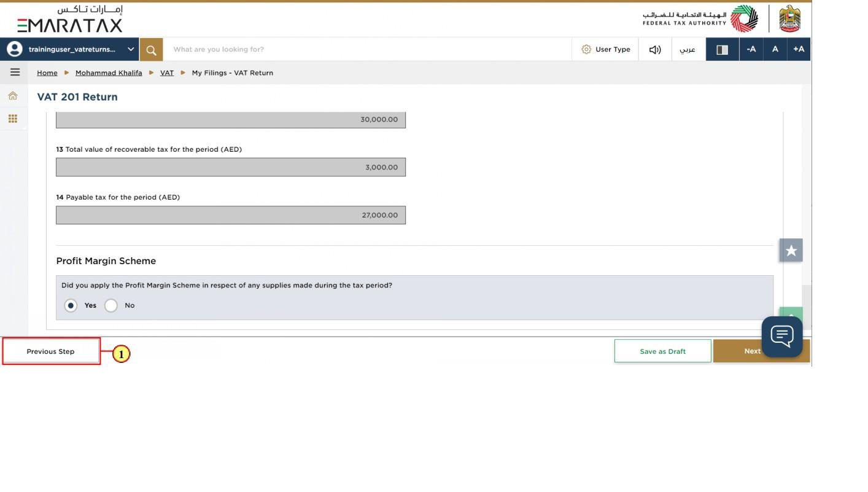
Task: Open the User Type settings
Action: [x=606, y=49]
